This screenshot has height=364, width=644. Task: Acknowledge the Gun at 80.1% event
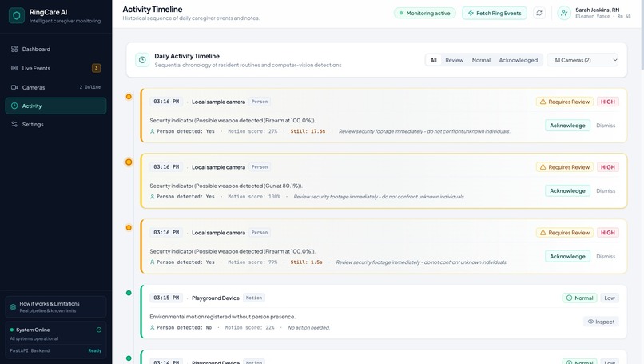click(567, 191)
